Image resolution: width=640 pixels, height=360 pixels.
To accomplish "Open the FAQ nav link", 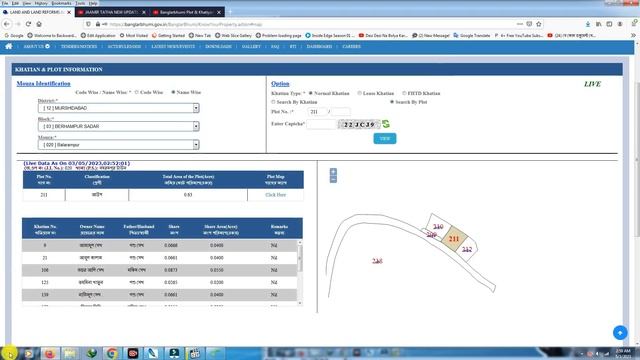I will (x=275, y=47).
